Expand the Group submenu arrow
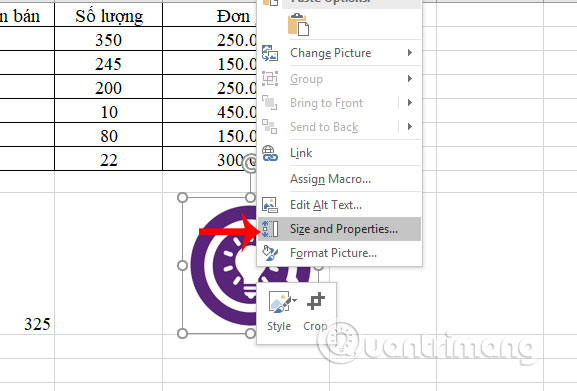 [410, 78]
